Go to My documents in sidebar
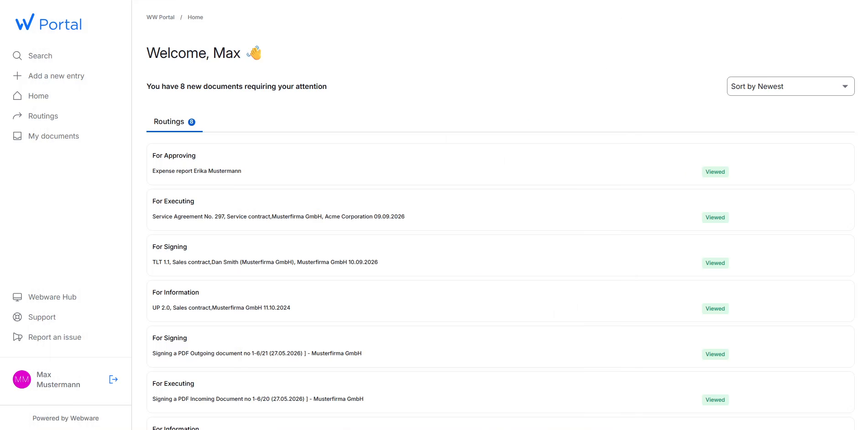The height and width of the screenshot is (430, 868). click(53, 136)
